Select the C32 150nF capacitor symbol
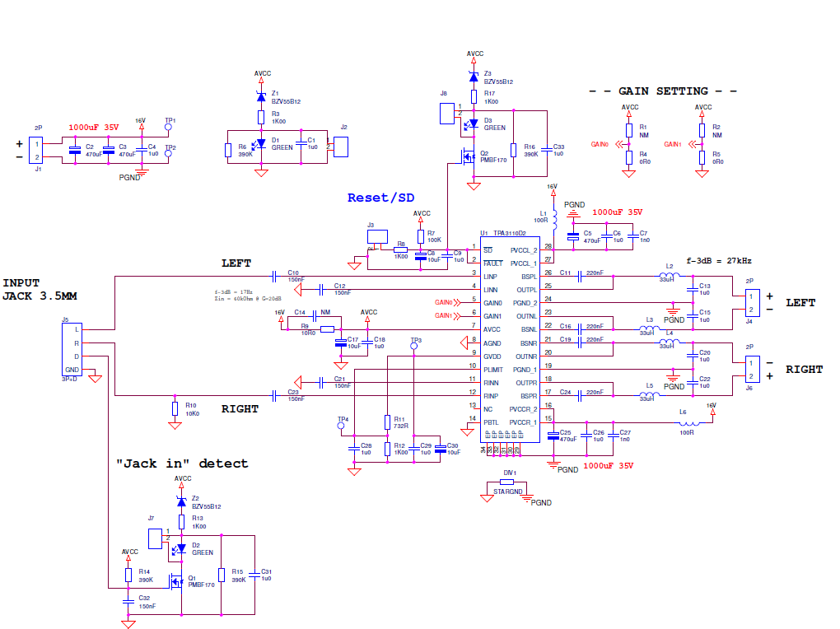 [128, 602]
